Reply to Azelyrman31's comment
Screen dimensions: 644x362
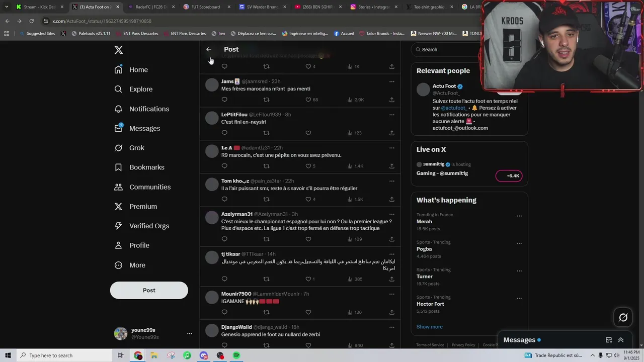point(224,239)
